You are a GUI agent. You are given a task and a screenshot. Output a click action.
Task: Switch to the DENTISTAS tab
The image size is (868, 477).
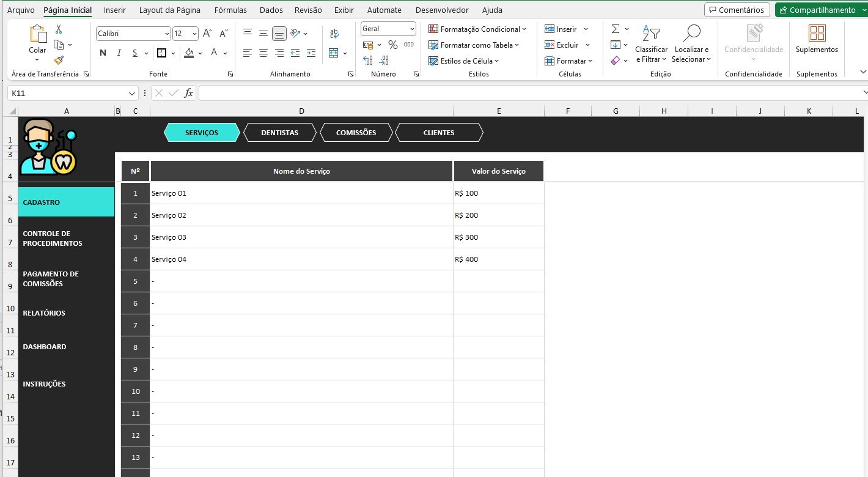279,133
